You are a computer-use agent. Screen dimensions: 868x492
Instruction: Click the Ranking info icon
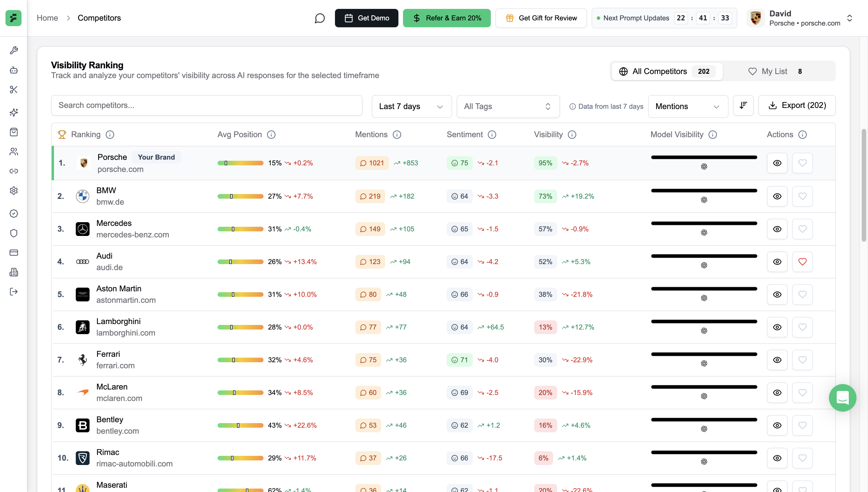point(110,135)
